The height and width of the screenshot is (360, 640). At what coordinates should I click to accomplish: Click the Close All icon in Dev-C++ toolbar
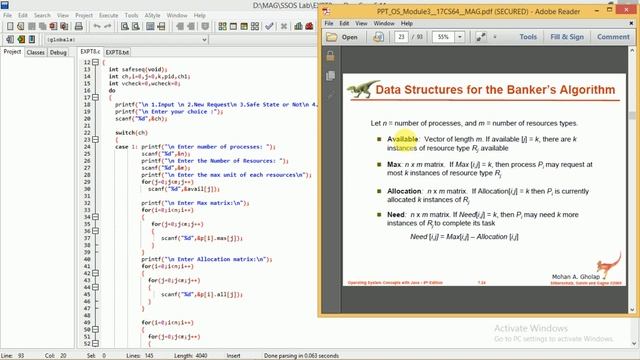64,26
